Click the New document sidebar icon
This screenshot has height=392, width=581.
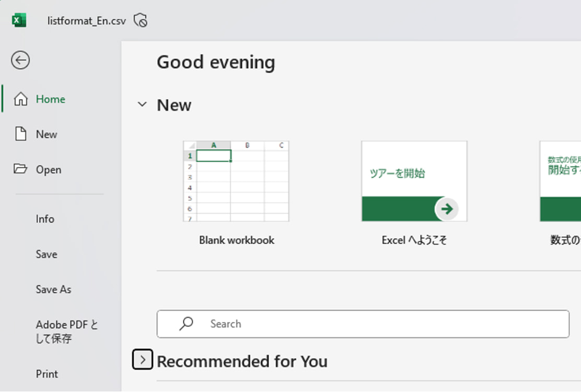21,134
